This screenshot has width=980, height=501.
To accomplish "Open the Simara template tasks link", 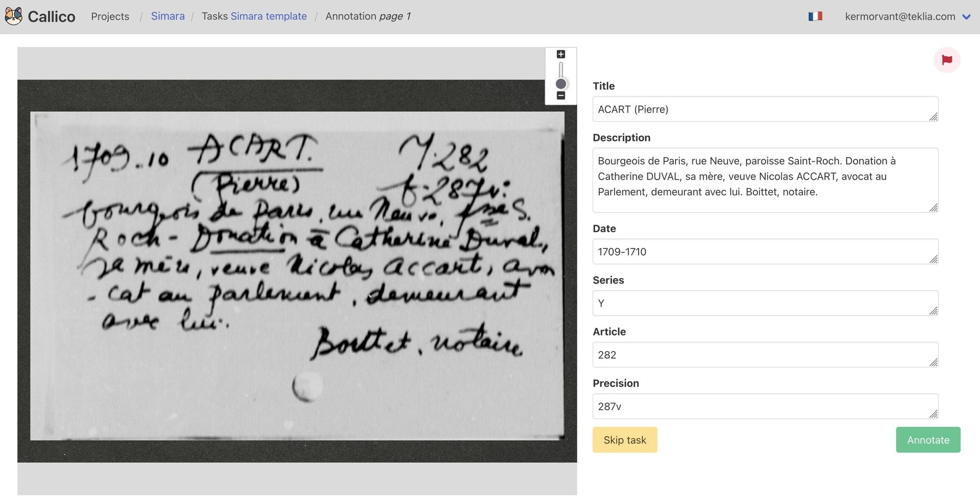I will 268,16.
